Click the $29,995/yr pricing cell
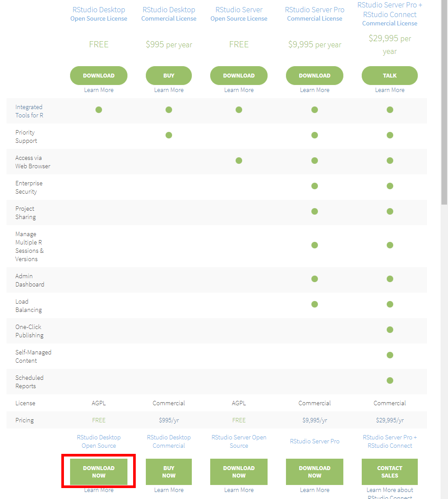 click(389, 421)
